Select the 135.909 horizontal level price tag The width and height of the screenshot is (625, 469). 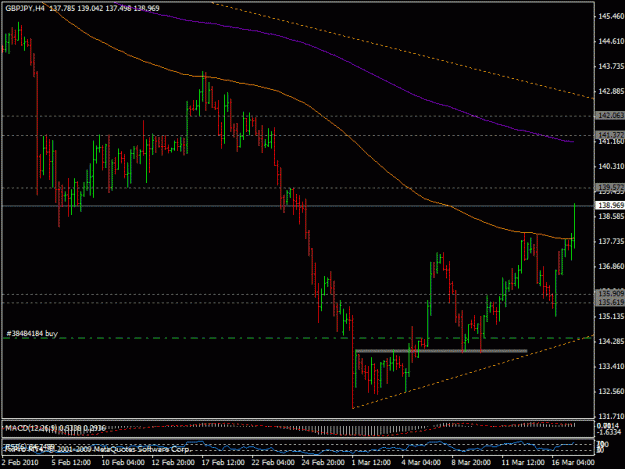[610, 293]
